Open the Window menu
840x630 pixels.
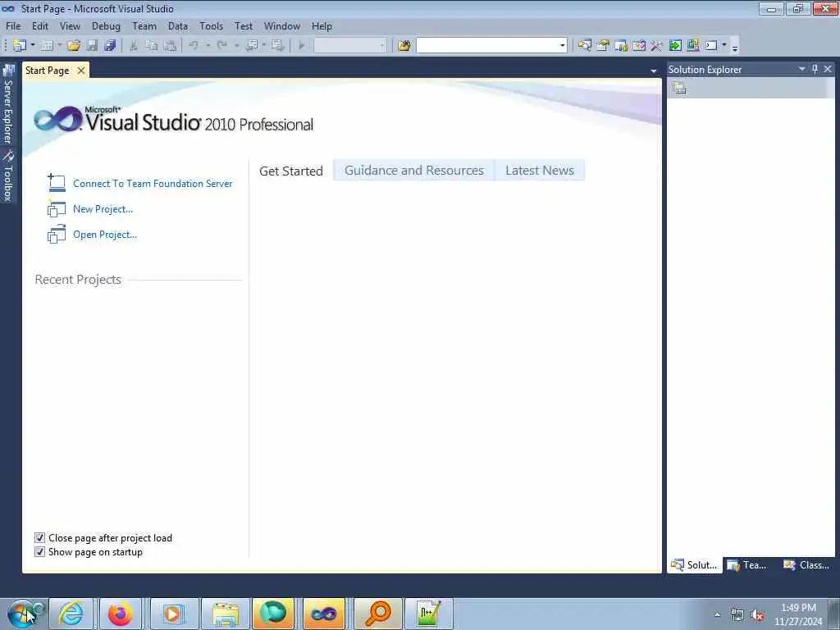tap(282, 25)
